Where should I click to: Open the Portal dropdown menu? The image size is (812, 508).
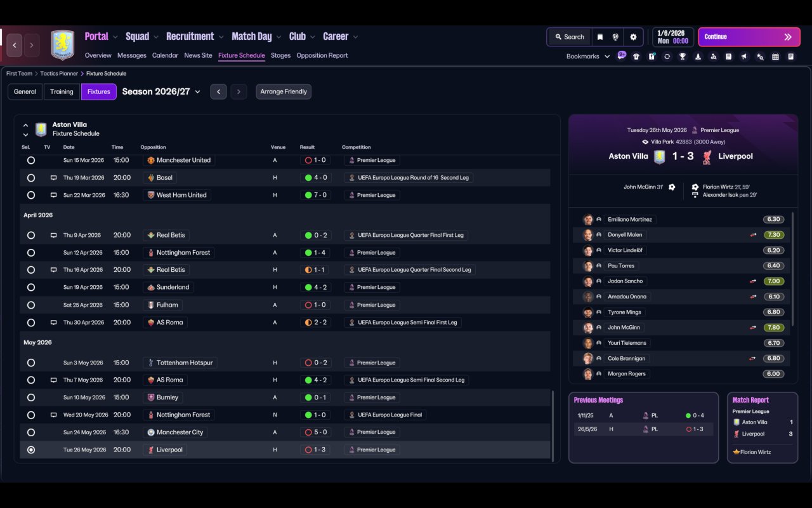[101, 37]
